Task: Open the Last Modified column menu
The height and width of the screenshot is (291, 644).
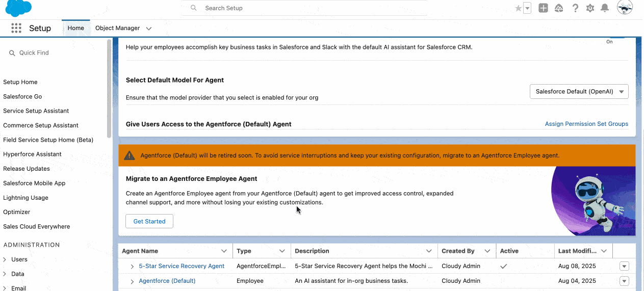Action: pyautogui.click(x=604, y=251)
